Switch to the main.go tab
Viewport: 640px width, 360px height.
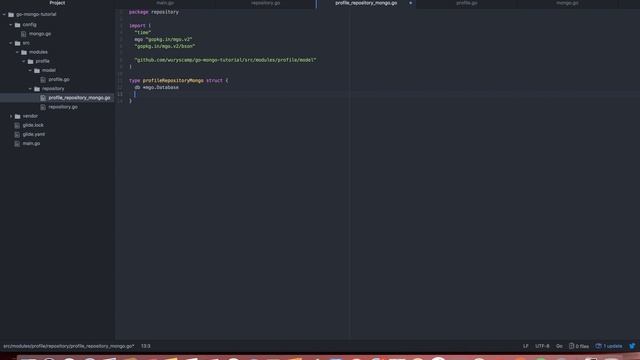click(165, 3)
